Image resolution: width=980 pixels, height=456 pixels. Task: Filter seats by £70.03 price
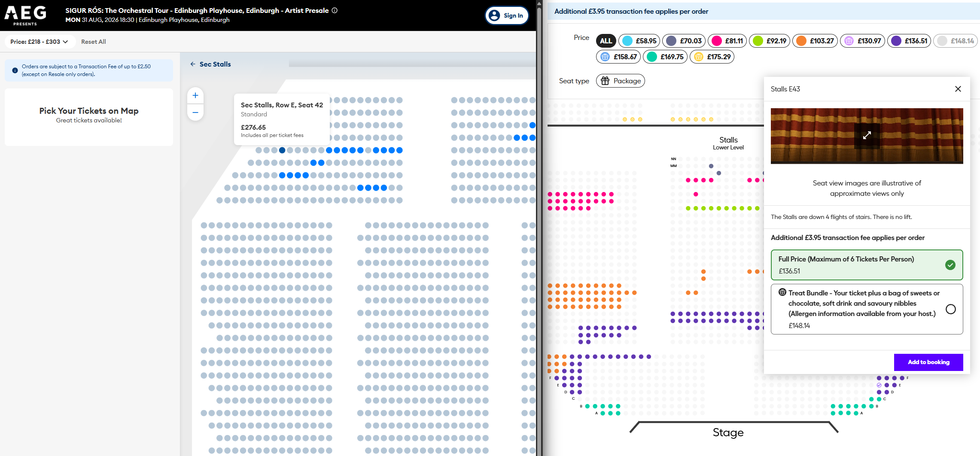(x=684, y=41)
